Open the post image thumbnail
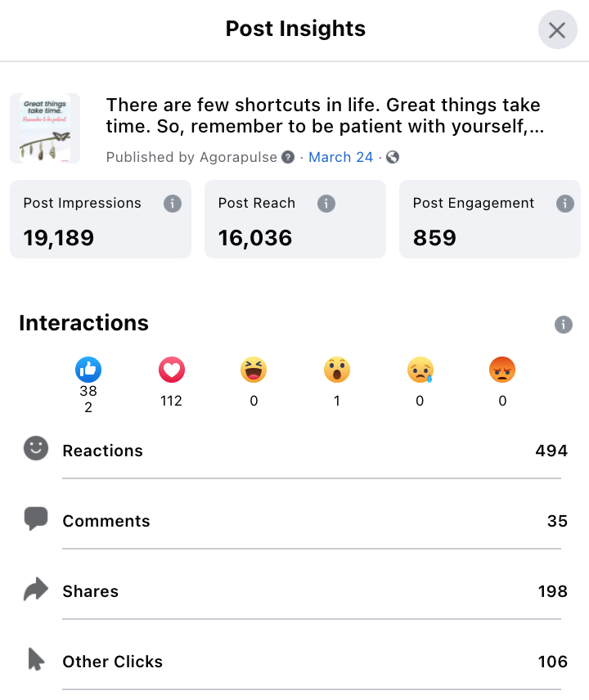 tap(45, 128)
